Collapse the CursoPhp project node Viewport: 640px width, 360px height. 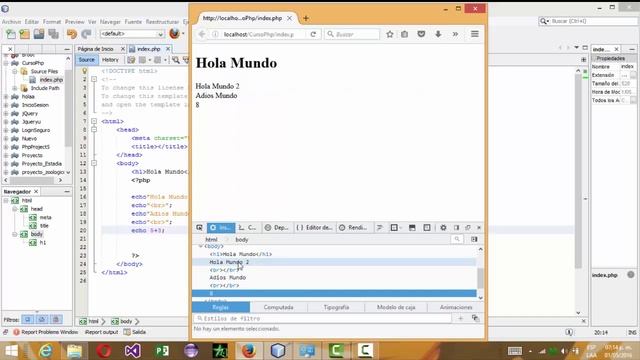point(6,63)
